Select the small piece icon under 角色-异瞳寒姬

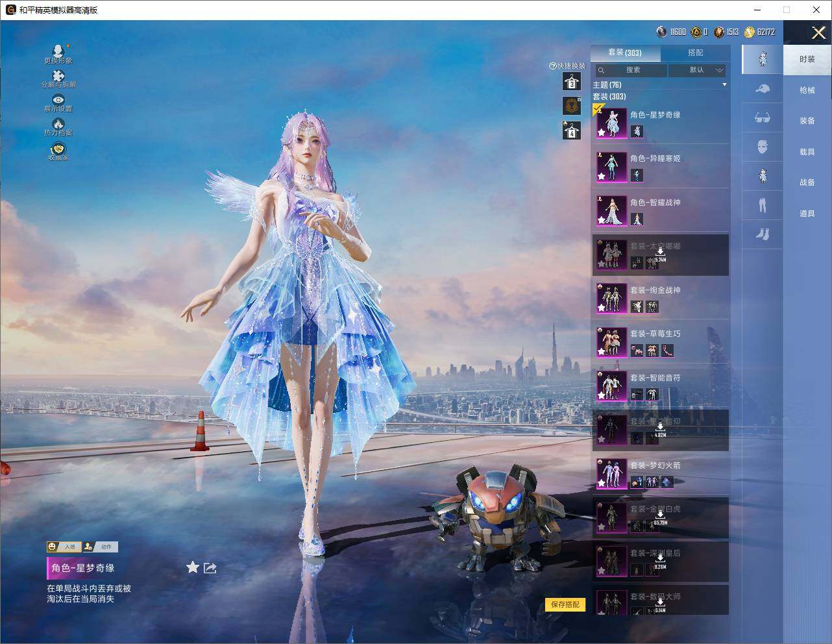(x=637, y=175)
